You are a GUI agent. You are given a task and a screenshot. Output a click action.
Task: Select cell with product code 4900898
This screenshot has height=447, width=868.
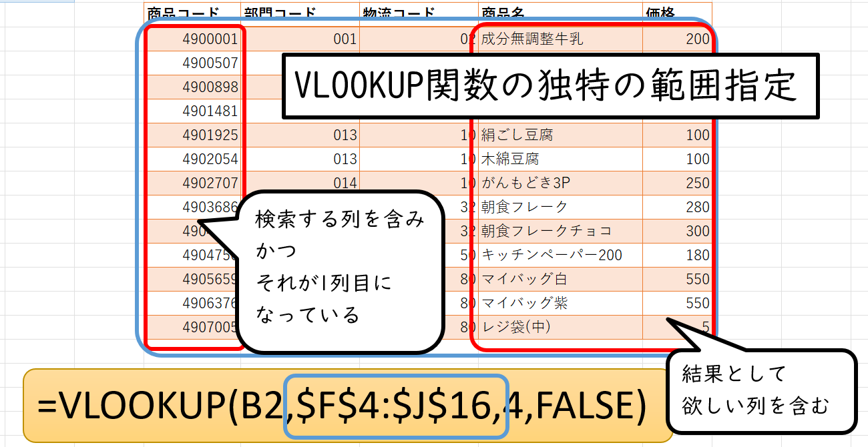[x=192, y=87]
